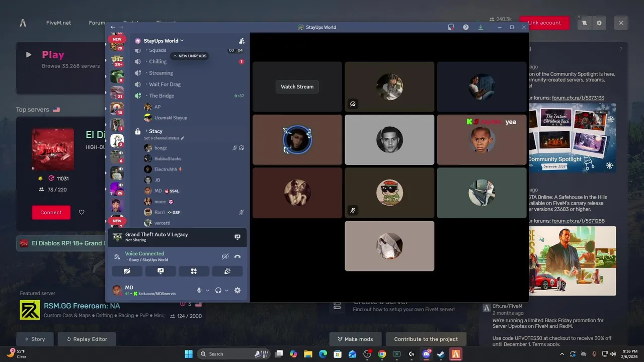Open the invite people icon next to StayUps World
Viewport: 644px width, 362px height.
point(242,41)
